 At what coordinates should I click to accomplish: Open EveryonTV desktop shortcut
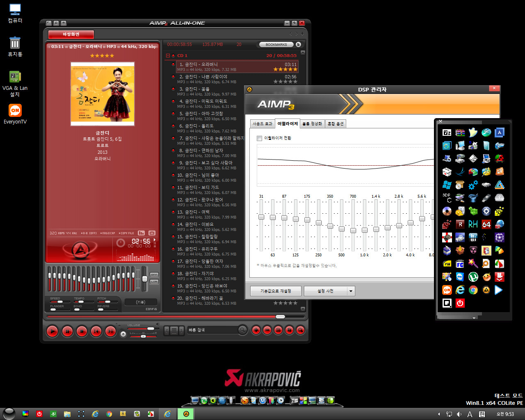(x=15, y=114)
